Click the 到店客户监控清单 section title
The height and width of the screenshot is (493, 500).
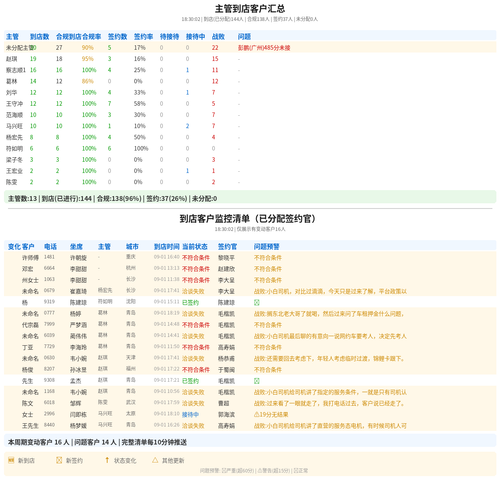tap(247, 219)
